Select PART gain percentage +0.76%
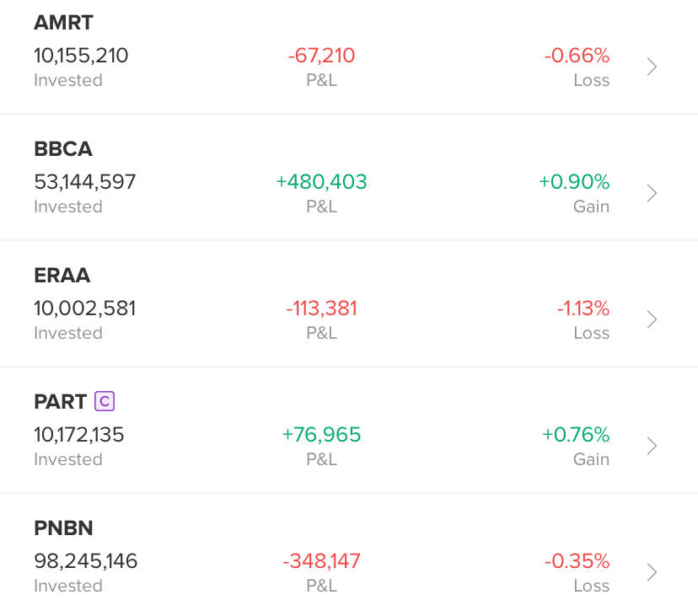 click(x=576, y=435)
